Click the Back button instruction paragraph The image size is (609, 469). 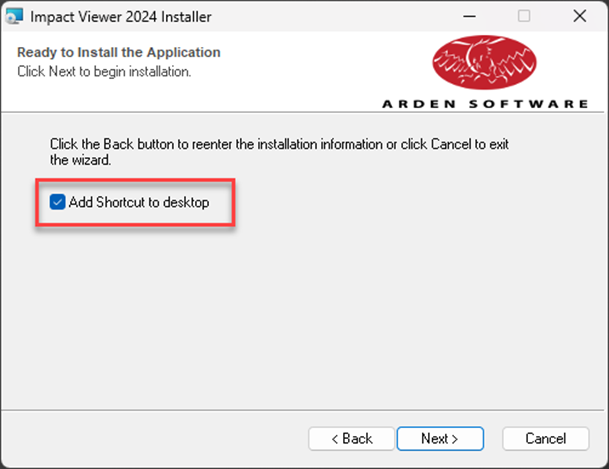(279, 152)
